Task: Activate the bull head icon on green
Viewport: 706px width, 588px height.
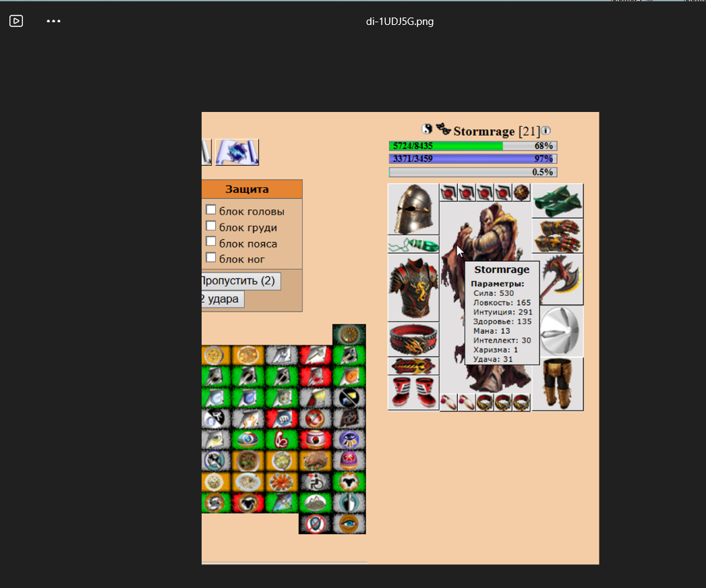Action: [x=349, y=481]
